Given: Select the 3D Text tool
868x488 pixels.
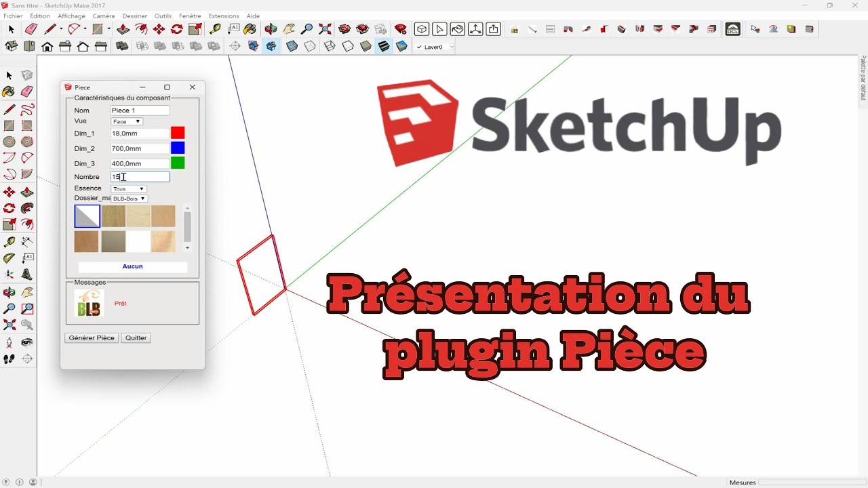Looking at the screenshot, I should [x=27, y=274].
